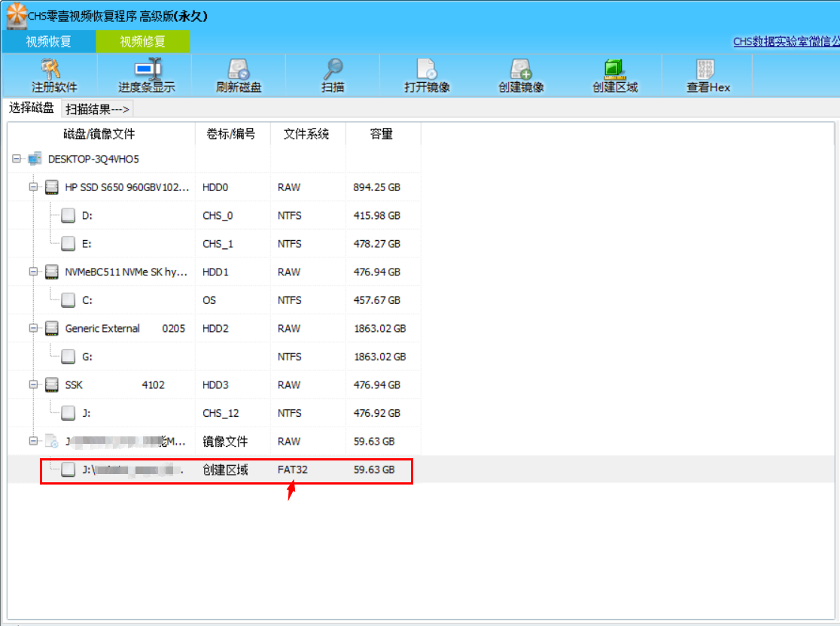840x626 pixels.
Task: Check the FAT32 创建区域 partition checkbox
Action: (x=68, y=469)
